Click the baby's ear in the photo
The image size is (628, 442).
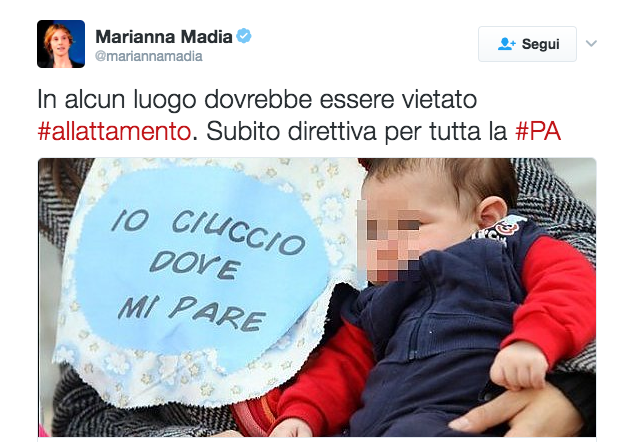tap(493, 212)
